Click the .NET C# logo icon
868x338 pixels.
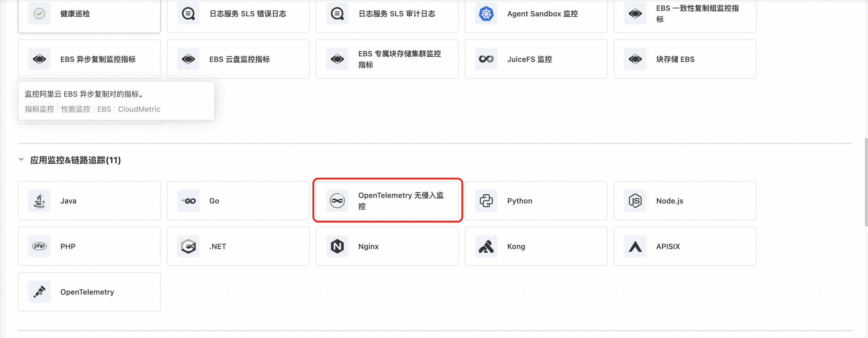pyautogui.click(x=188, y=246)
